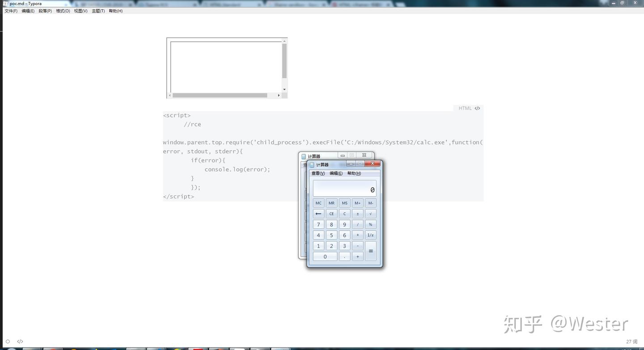Open the 帮助(H) menu in Typora
Viewport: 644px width, 350px height.
(x=116, y=11)
